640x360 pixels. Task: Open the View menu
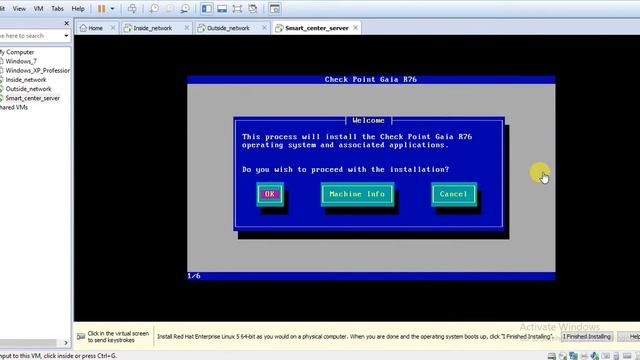coord(19,8)
